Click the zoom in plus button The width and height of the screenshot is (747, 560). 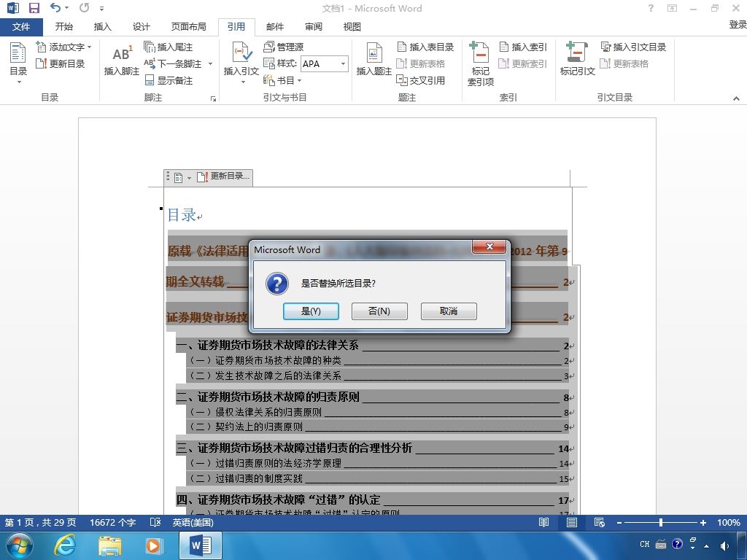coord(703,522)
